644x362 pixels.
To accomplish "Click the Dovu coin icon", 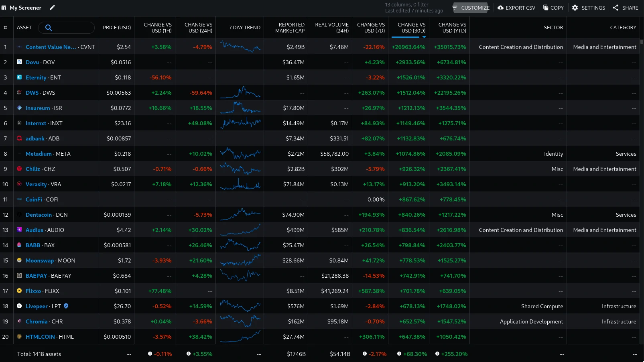I will (x=19, y=62).
